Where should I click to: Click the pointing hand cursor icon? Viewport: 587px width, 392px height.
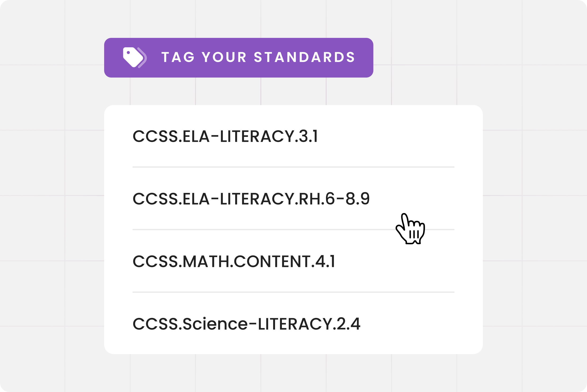click(x=410, y=229)
